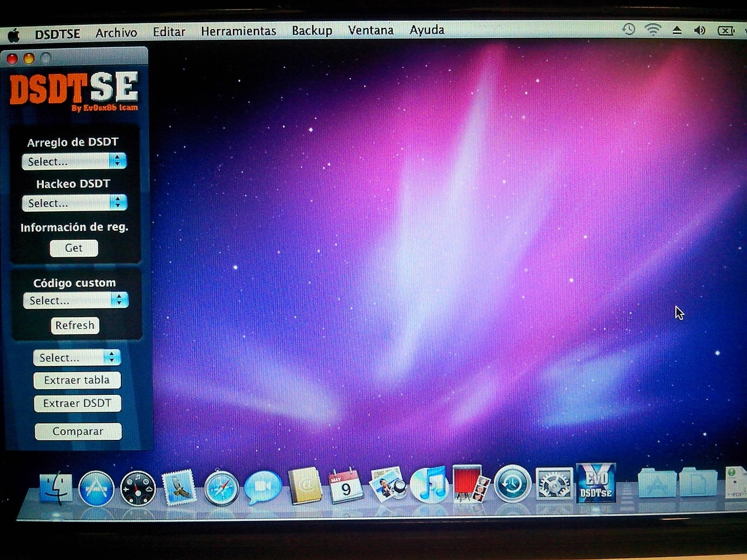The image size is (747, 560).
Task: Open System Preferences gear icon in dock
Action: coord(554,484)
